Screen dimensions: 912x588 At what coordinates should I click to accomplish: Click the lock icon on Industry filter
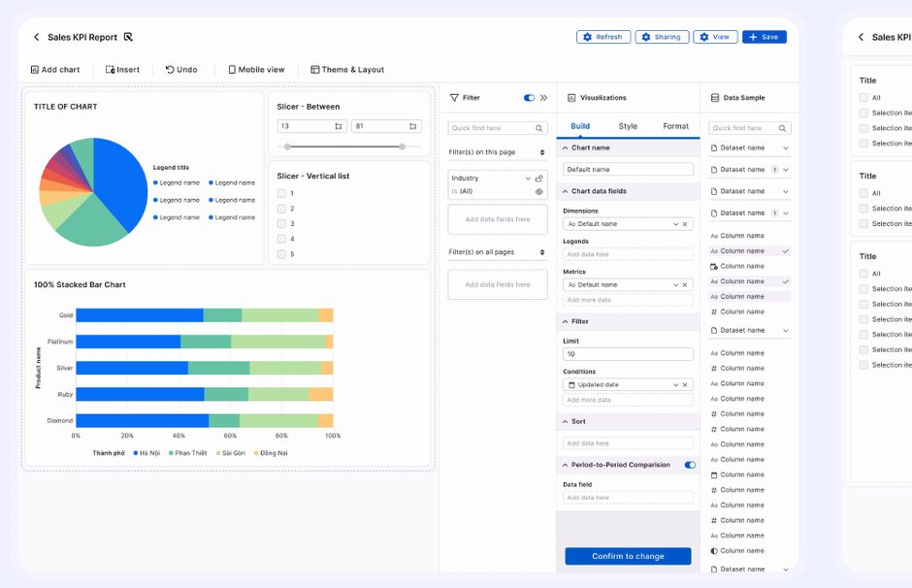[538, 178]
